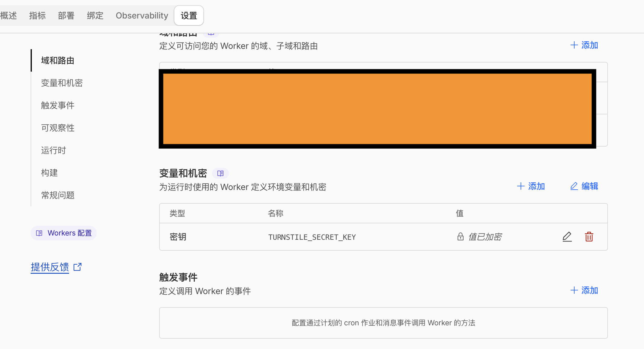Select 触发事件 in the sidebar
The height and width of the screenshot is (349, 644).
(58, 105)
